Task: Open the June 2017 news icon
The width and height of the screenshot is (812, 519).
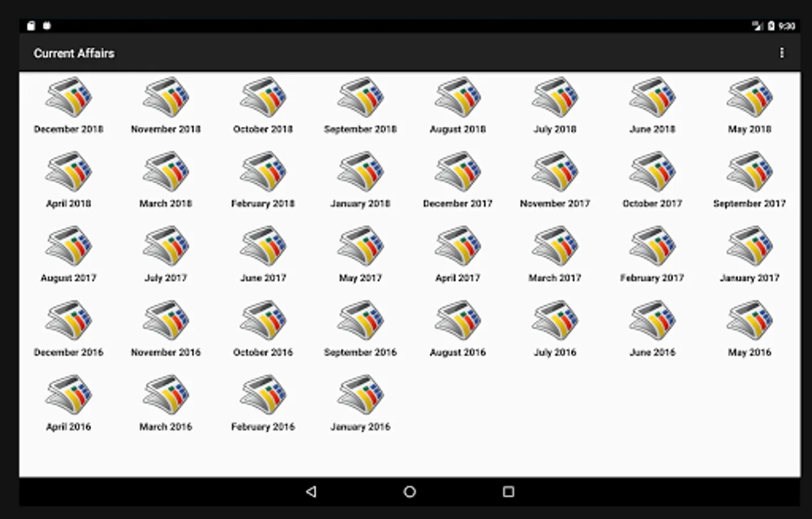Action: tap(263, 246)
